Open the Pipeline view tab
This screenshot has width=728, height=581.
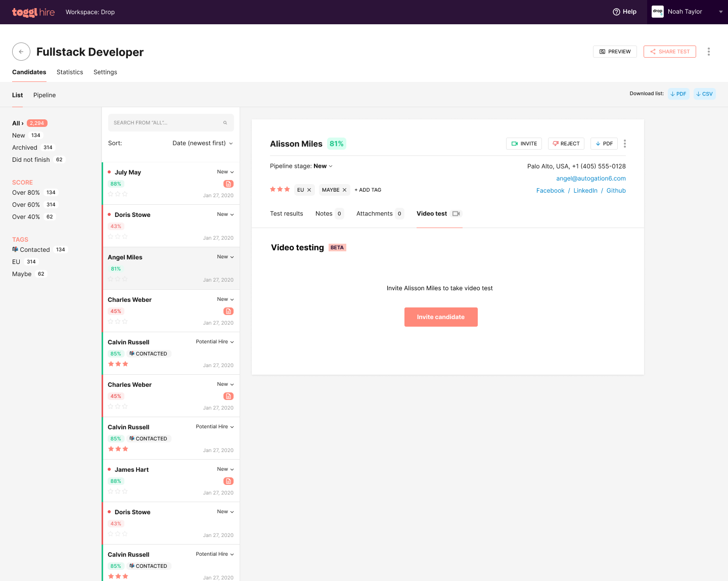[44, 95]
